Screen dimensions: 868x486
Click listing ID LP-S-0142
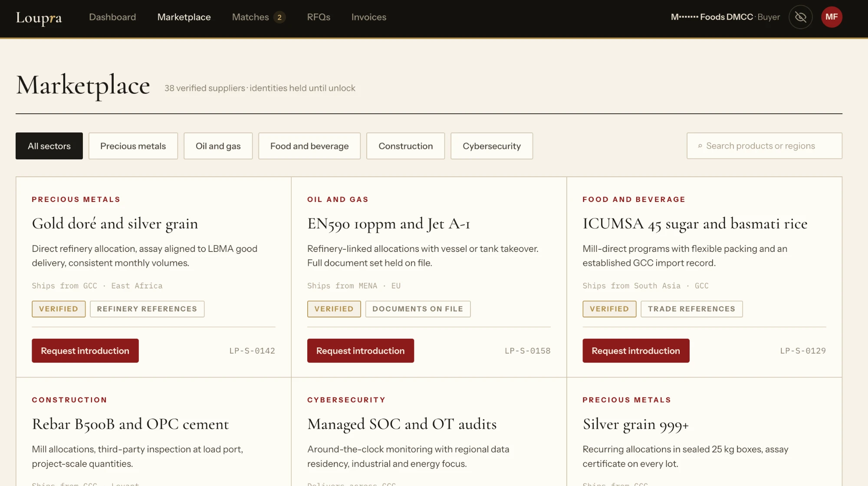[252, 350]
